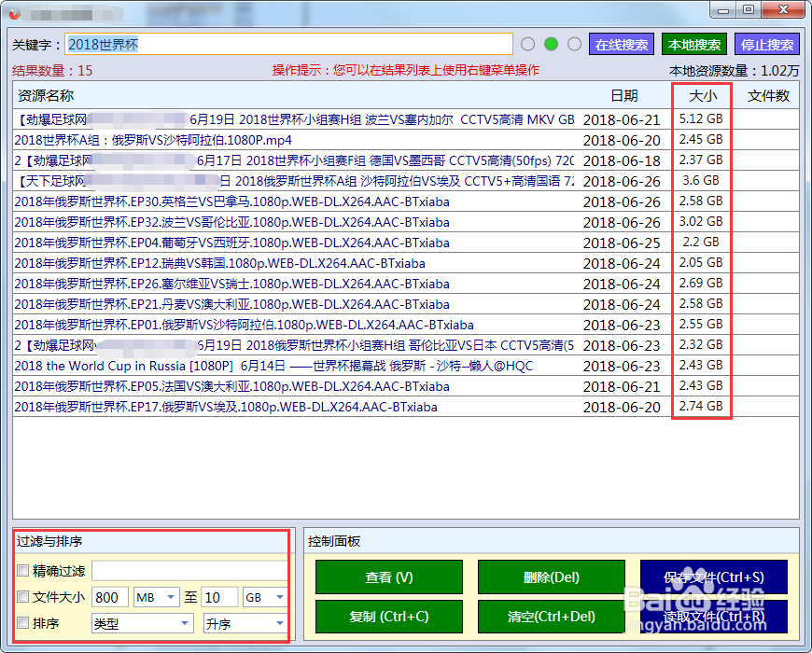
Task: Select the green status radio button
Action: pos(550,43)
